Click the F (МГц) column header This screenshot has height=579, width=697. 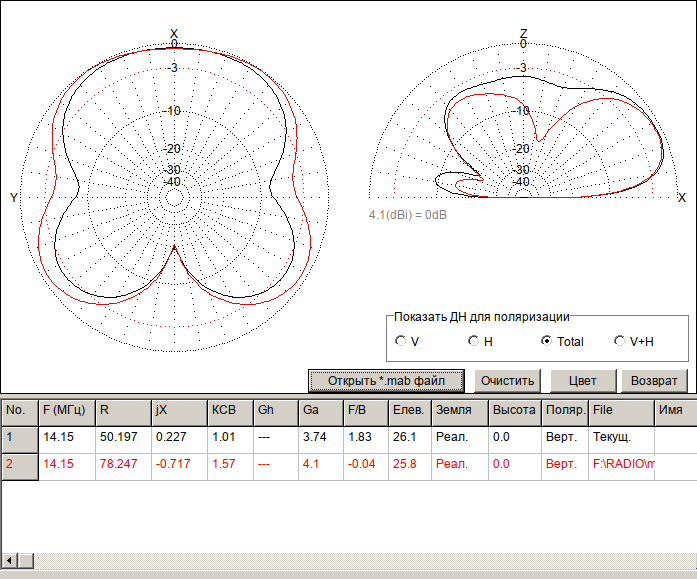click(x=66, y=410)
